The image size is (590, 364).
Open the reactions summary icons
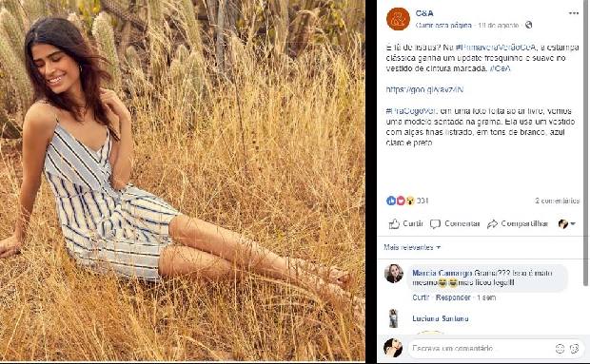pos(401,201)
